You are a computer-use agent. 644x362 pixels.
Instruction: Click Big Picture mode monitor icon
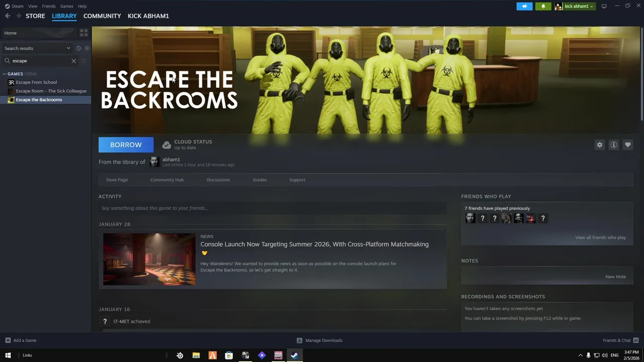(604, 6)
